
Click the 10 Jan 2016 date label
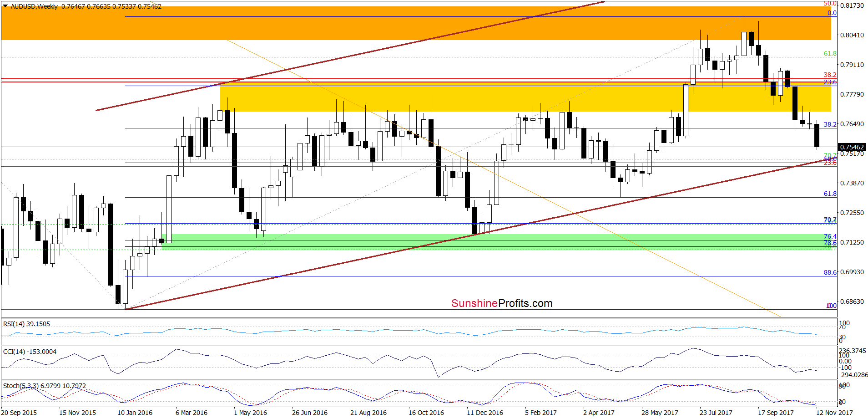[x=135, y=413]
